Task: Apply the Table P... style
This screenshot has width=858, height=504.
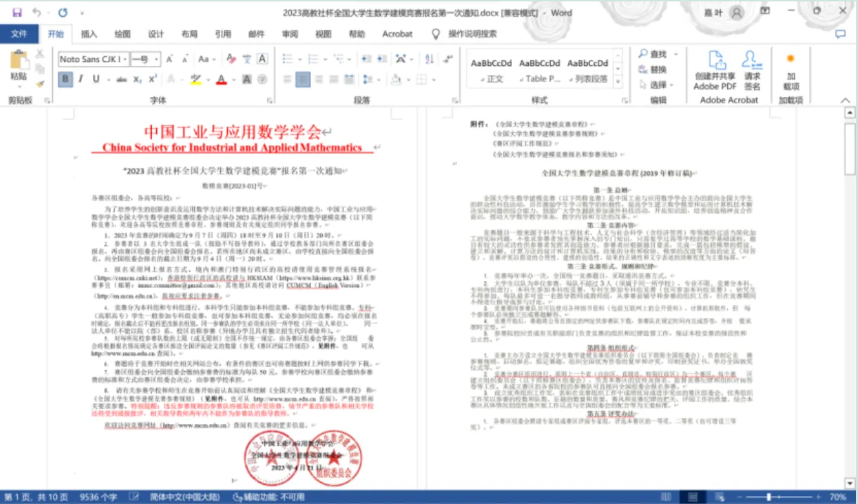Action: tap(539, 70)
